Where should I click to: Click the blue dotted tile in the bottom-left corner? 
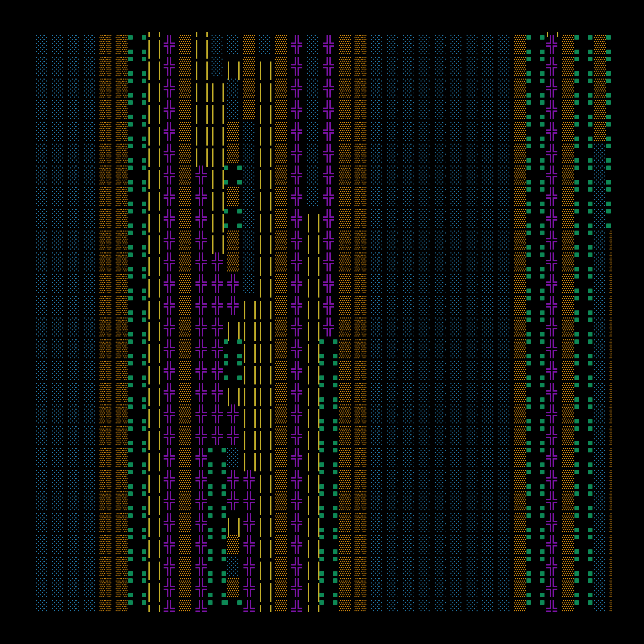tap(41, 606)
